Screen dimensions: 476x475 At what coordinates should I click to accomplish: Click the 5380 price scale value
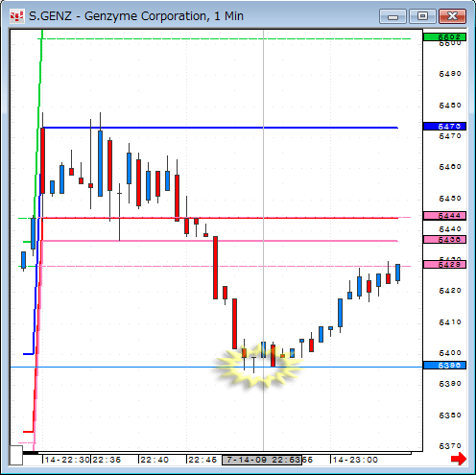(x=450, y=416)
